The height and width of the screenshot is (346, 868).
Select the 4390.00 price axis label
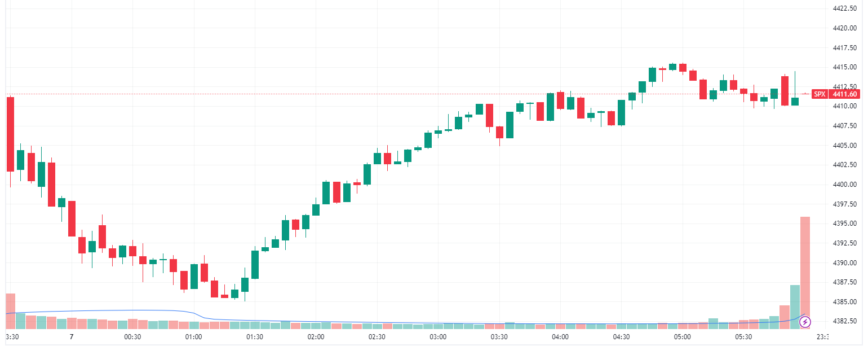tap(844, 263)
